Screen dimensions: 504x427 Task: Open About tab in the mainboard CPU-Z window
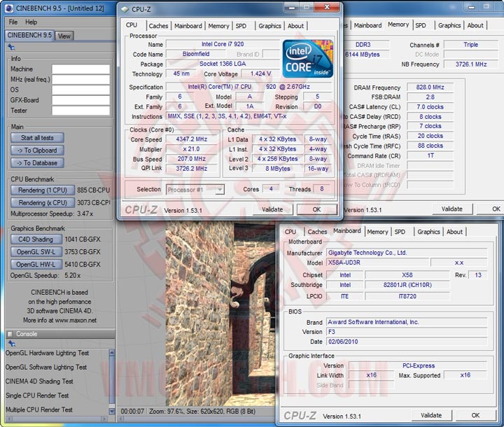[454, 232]
